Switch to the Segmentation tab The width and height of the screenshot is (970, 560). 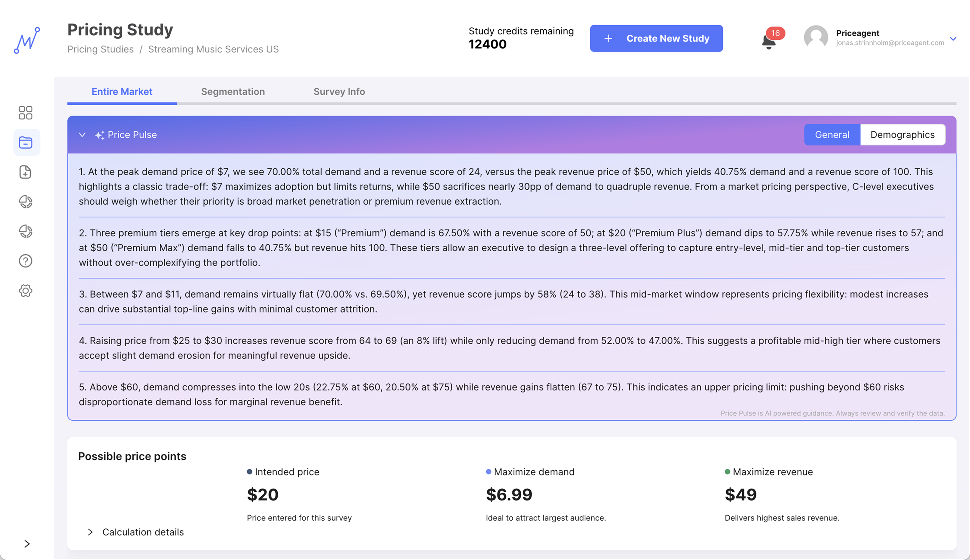(233, 92)
